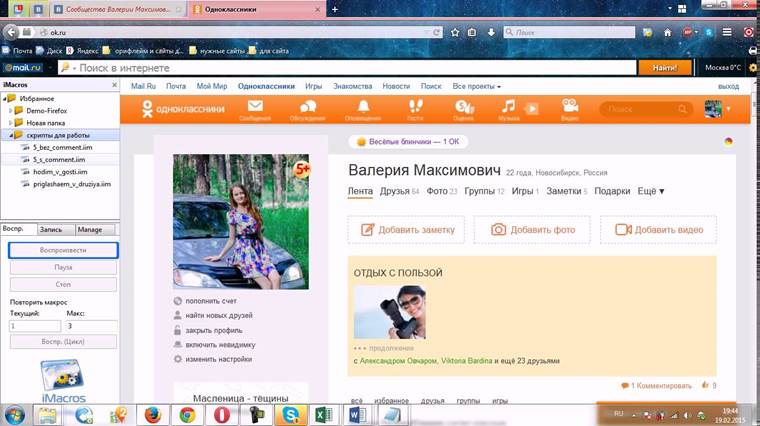
Task: Switch to the Воспр. tab
Action: [18, 229]
